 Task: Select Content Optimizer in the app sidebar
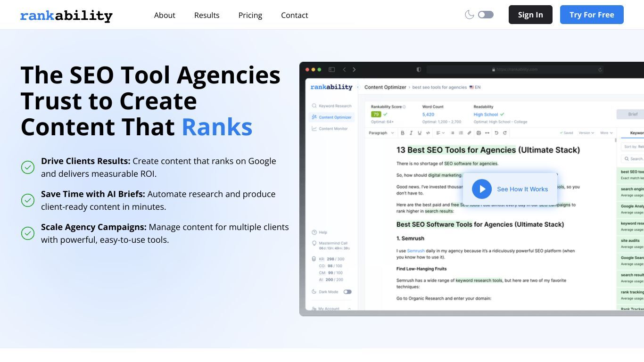point(331,117)
